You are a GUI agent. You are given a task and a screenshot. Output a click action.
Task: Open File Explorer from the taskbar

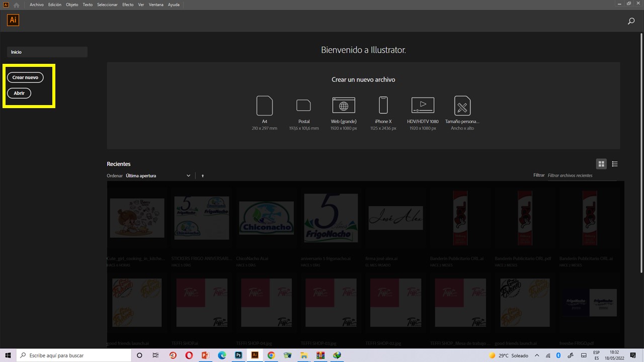pos(304,355)
